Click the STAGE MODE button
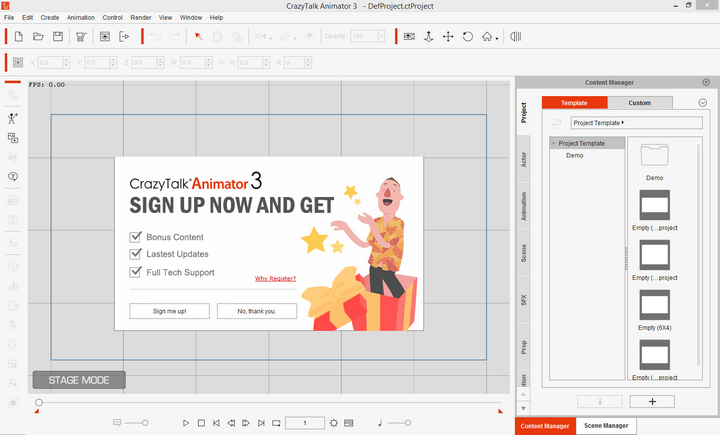 79,380
